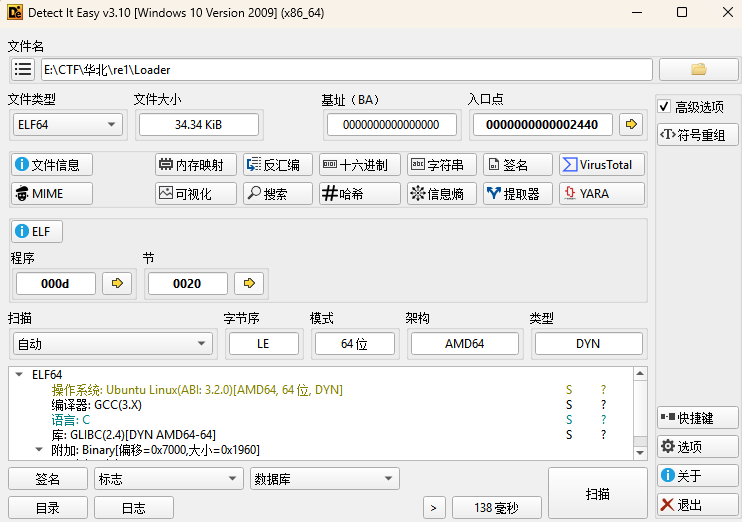Open 节 sections arrow button
Screen dimensions: 742x522
(x=249, y=283)
